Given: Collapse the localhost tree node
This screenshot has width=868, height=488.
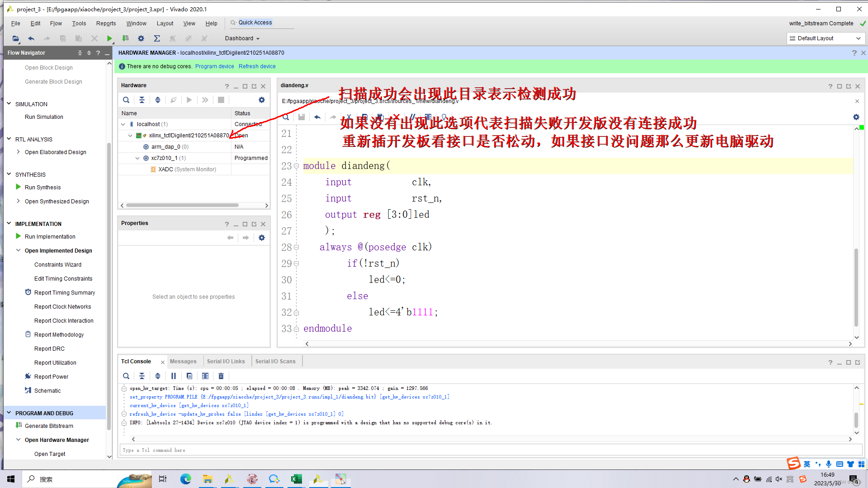Looking at the screenshot, I should (123, 124).
